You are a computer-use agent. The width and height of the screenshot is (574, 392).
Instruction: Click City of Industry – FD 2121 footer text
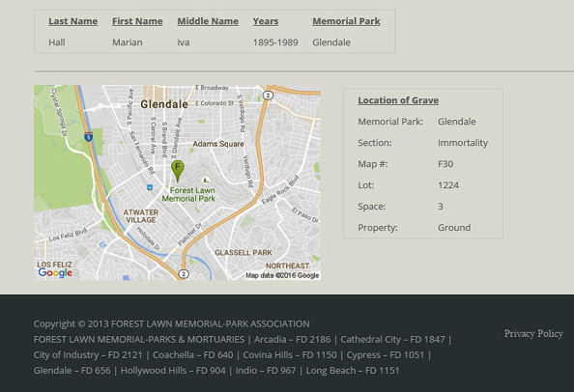88,354
